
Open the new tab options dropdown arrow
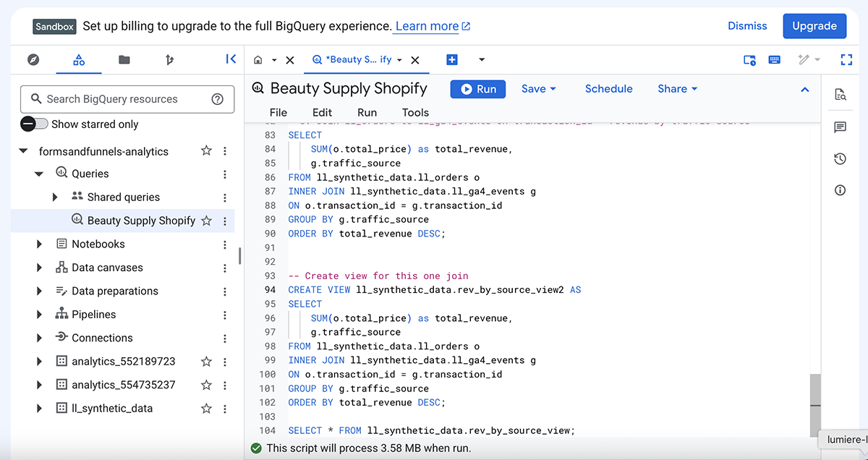tap(482, 59)
